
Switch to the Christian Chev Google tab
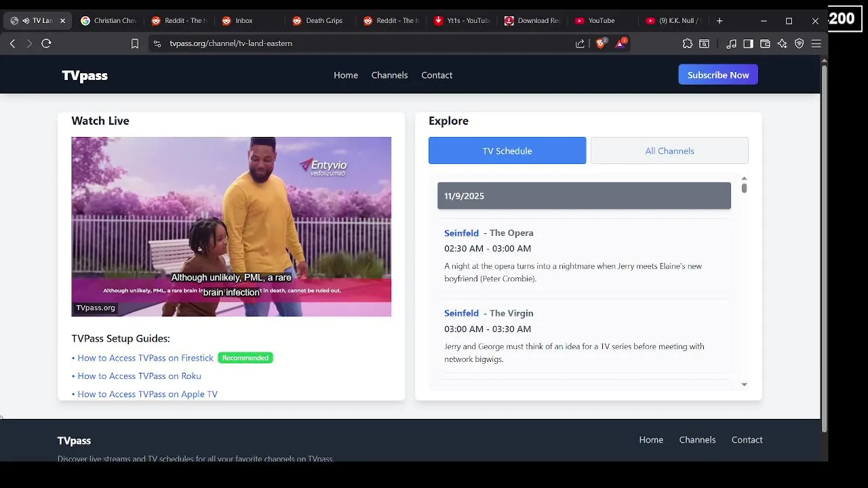(108, 21)
